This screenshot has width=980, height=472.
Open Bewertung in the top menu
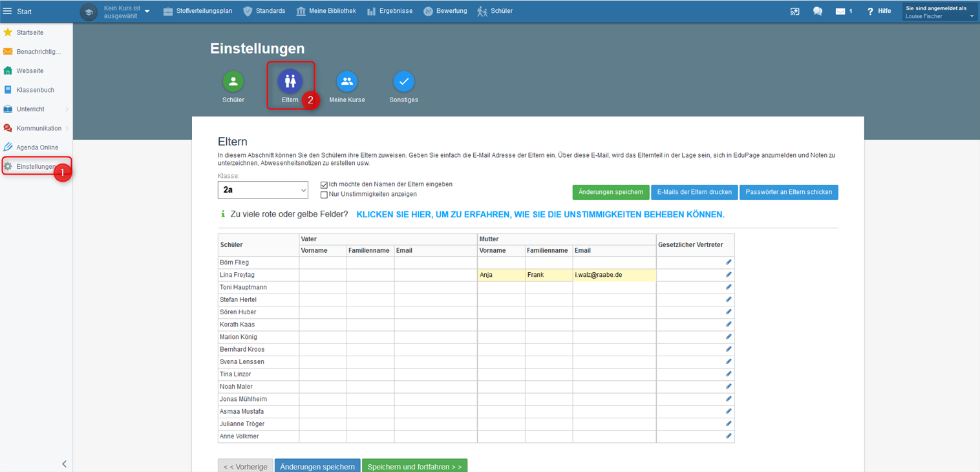pyautogui.click(x=445, y=11)
